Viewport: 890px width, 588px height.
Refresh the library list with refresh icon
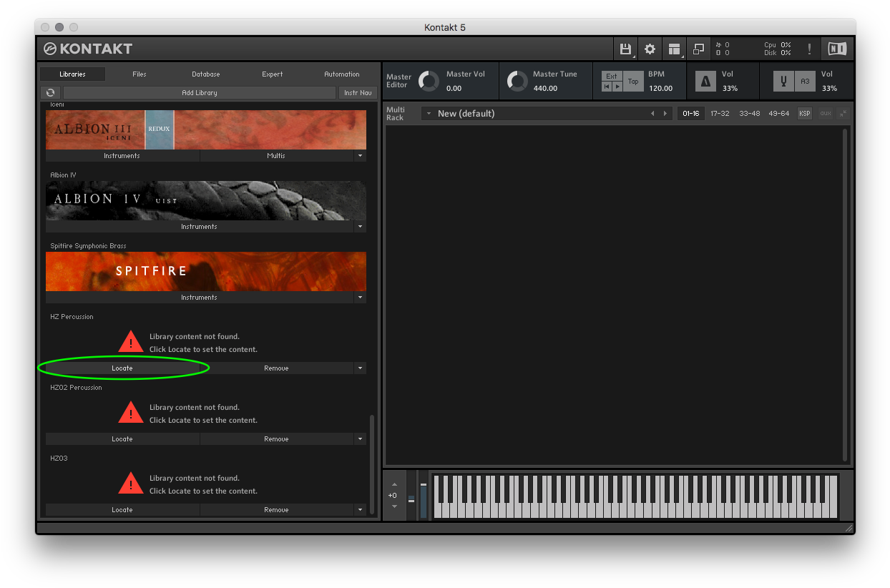tap(50, 92)
